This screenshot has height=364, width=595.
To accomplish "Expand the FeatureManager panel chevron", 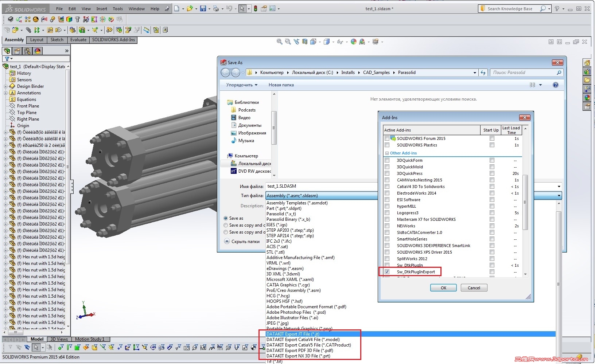I will [x=66, y=51].
